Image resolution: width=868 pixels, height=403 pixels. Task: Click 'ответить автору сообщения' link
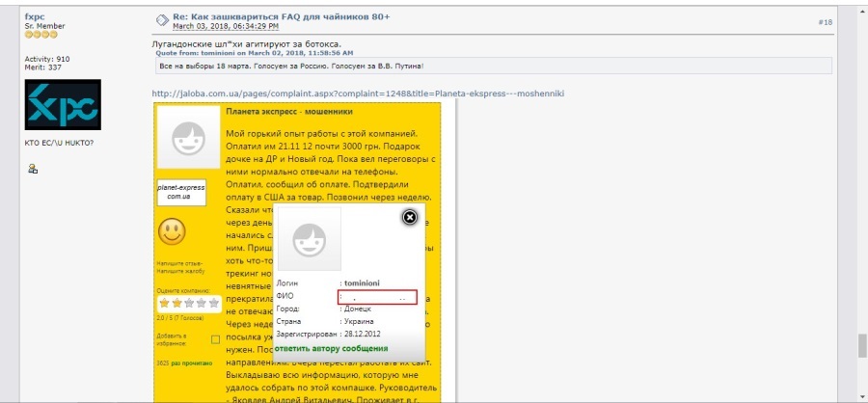tap(332, 349)
